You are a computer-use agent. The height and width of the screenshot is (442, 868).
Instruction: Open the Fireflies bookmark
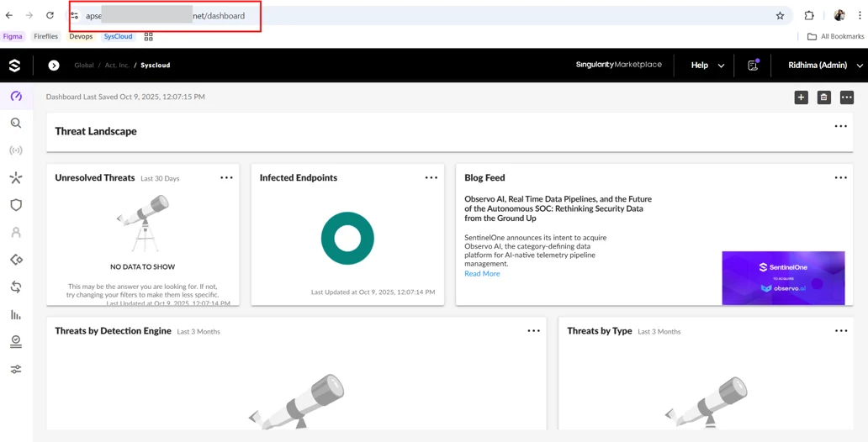pyautogui.click(x=46, y=36)
